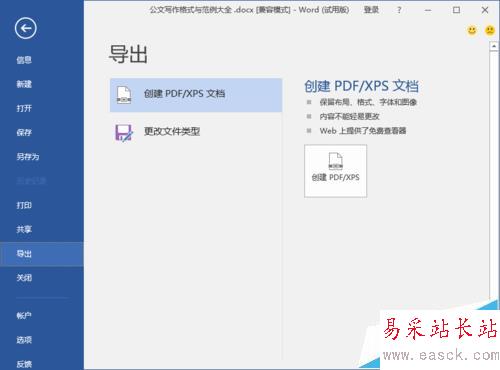Click the 创建 PDF/XPS button

pyautogui.click(x=335, y=171)
